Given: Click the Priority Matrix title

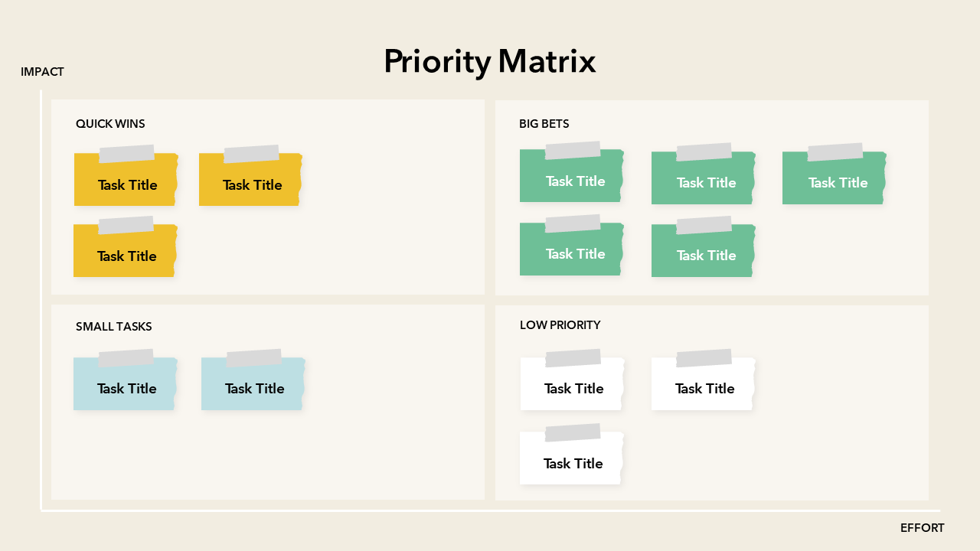Looking at the screenshot, I should pyautogui.click(x=489, y=61).
